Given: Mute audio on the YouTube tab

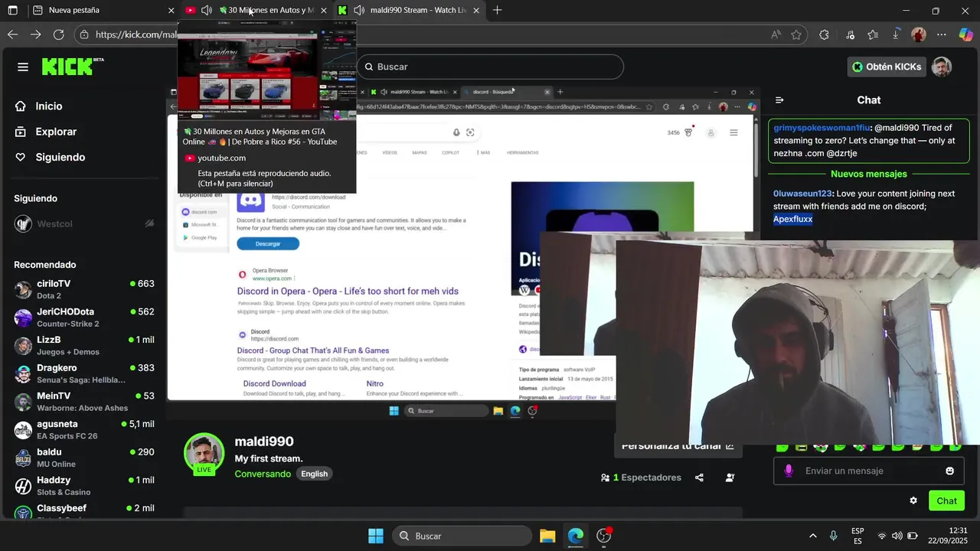Looking at the screenshot, I should tap(207, 10).
